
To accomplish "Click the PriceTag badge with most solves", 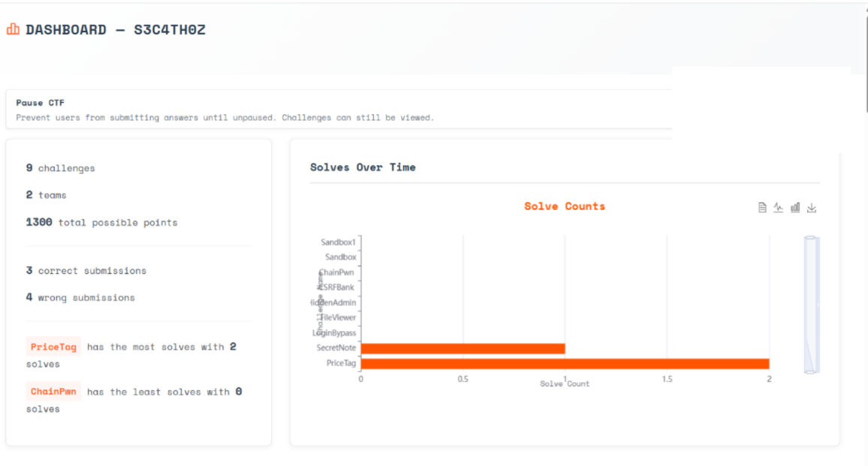I will 53,347.
